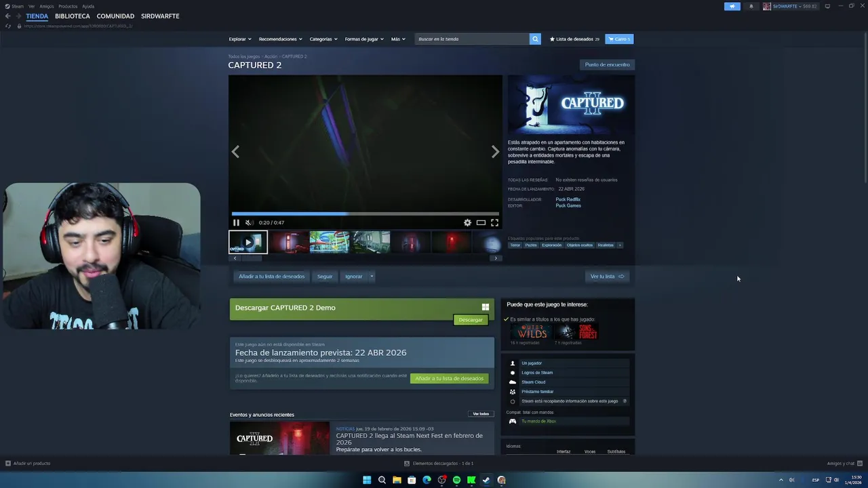Viewport: 868px width, 488px height.
Task: Open the Windows Start button
Action: (x=367, y=480)
